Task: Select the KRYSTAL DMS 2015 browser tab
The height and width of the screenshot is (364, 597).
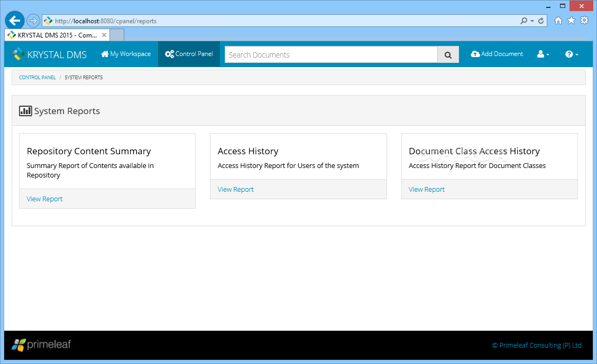Action: click(57, 35)
